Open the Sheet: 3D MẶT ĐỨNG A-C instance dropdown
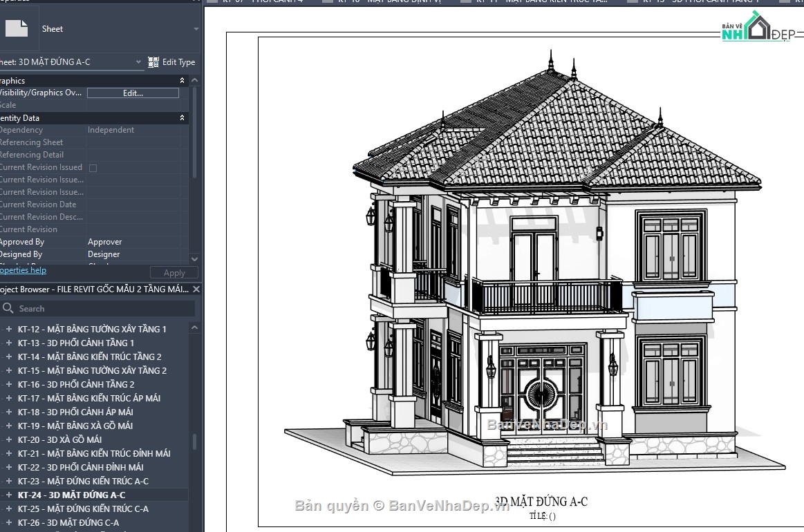 pos(138,62)
